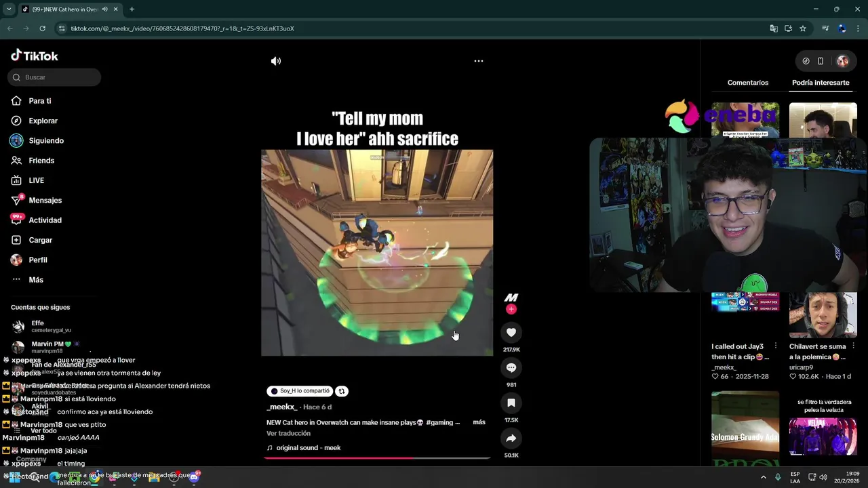Expand caption with más link
Viewport: 868px width, 488px height.
pyautogui.click(x=479, y=422)
